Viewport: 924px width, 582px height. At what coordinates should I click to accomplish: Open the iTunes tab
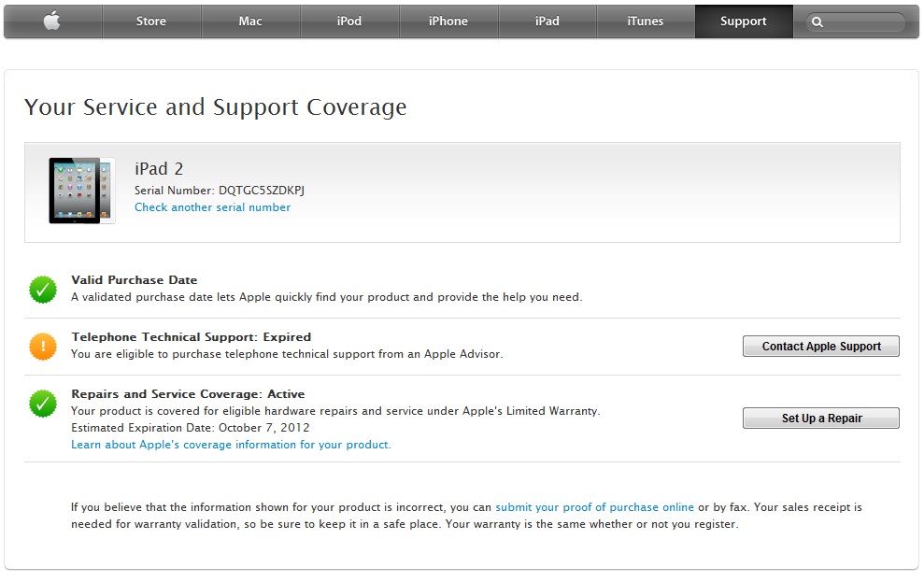pyautogui.click(x=646, y=21)
